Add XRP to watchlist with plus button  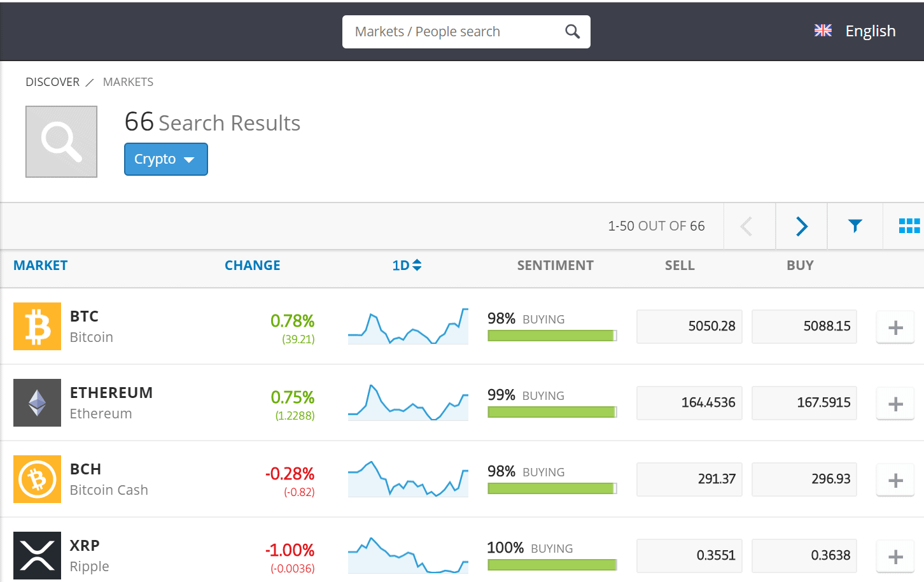895,557
